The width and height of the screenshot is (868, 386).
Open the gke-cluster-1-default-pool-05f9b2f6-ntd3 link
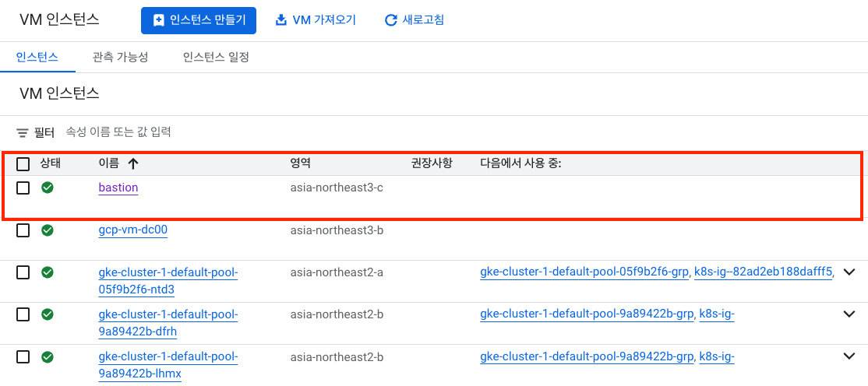coord(168,281)
